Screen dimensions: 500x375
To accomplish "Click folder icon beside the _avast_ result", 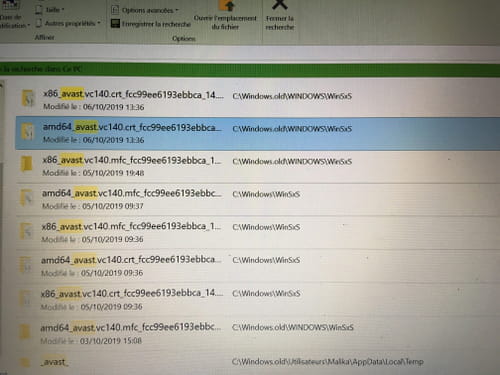I will pyautogui.click(x=24, y=363).
